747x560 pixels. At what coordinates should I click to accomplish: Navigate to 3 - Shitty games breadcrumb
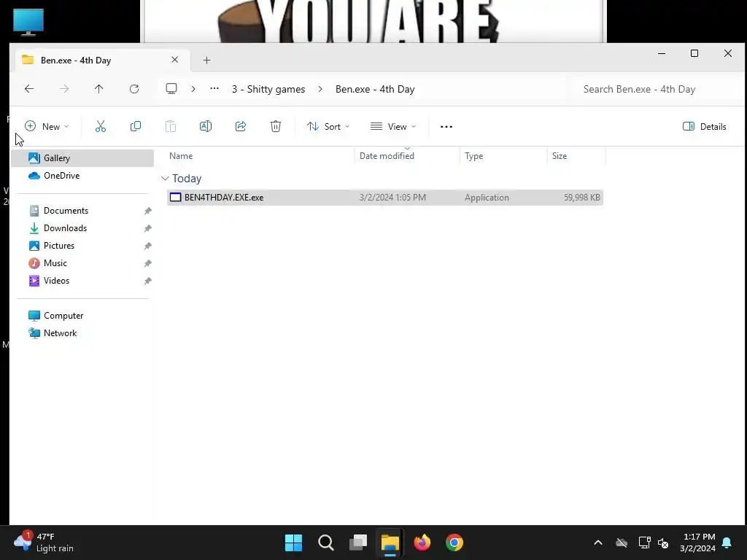(x=268, y=89)
